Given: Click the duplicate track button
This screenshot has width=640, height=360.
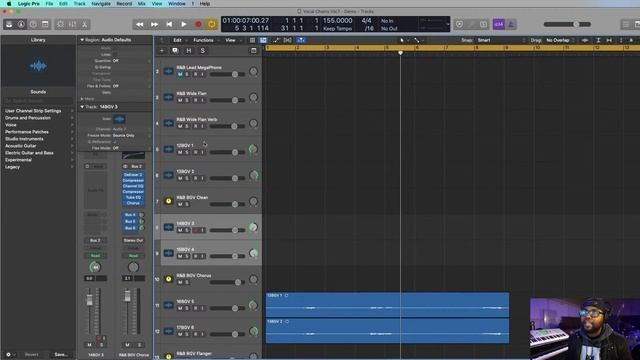Looking at the screenshot, I should pos(175,51).
